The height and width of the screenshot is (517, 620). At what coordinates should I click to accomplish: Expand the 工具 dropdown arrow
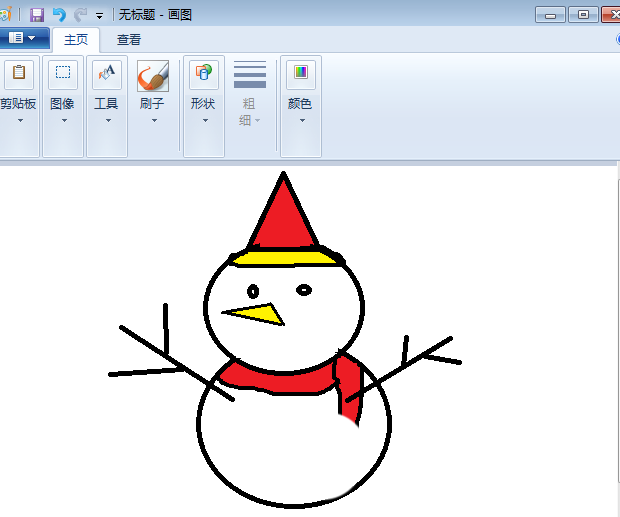tap(108, 120)
